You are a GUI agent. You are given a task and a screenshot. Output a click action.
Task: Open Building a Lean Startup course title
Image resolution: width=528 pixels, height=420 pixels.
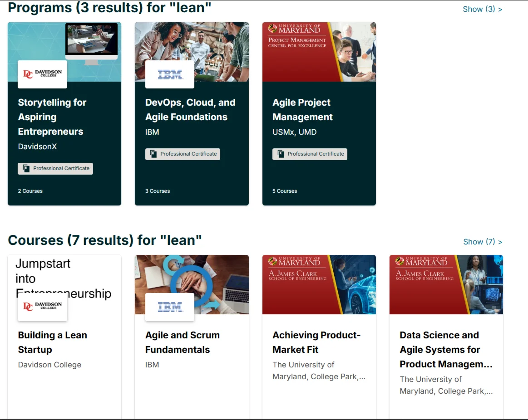tap(53, 342)
